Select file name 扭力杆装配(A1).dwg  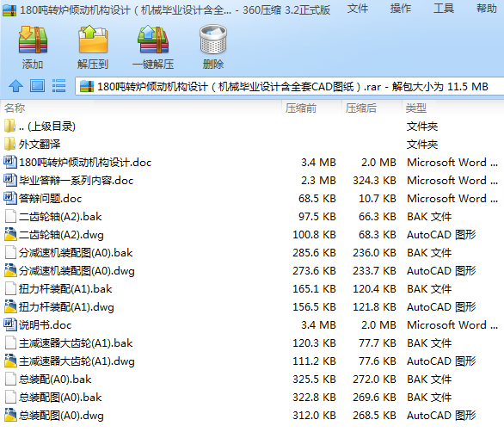coord(66,307)
